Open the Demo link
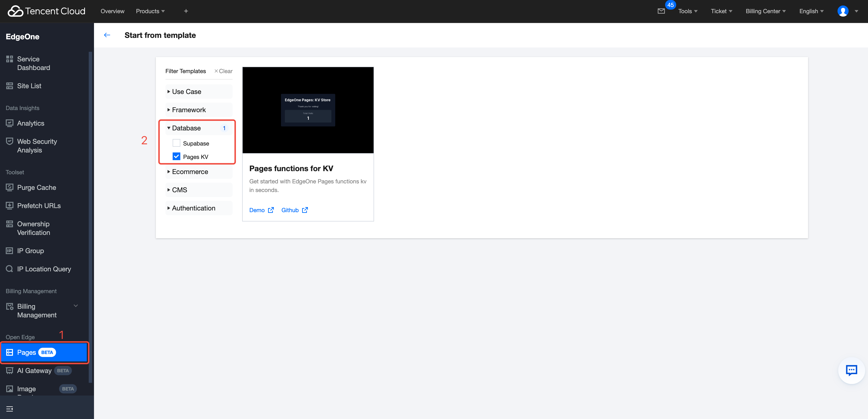The image size is (868, 419). pyautogui.click(x=257, y=210)
